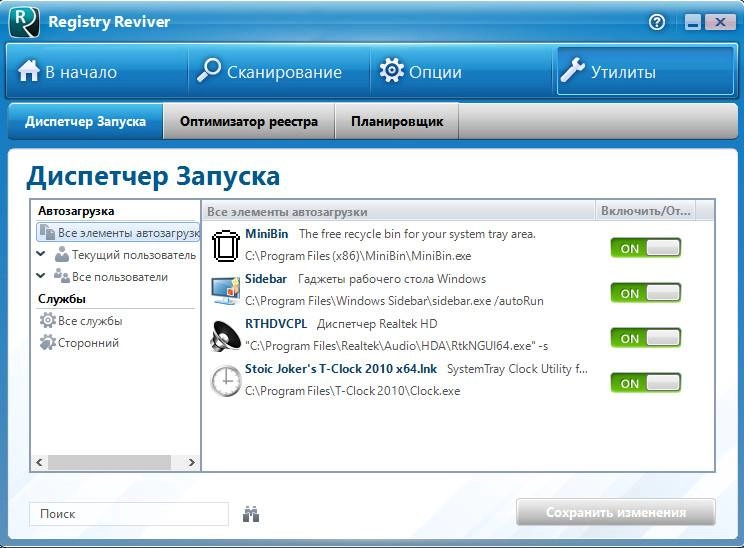This screenshot has height=548, width=744.
Task: Click the RtkNGUI64.exe path text
Action: [397, 346]
